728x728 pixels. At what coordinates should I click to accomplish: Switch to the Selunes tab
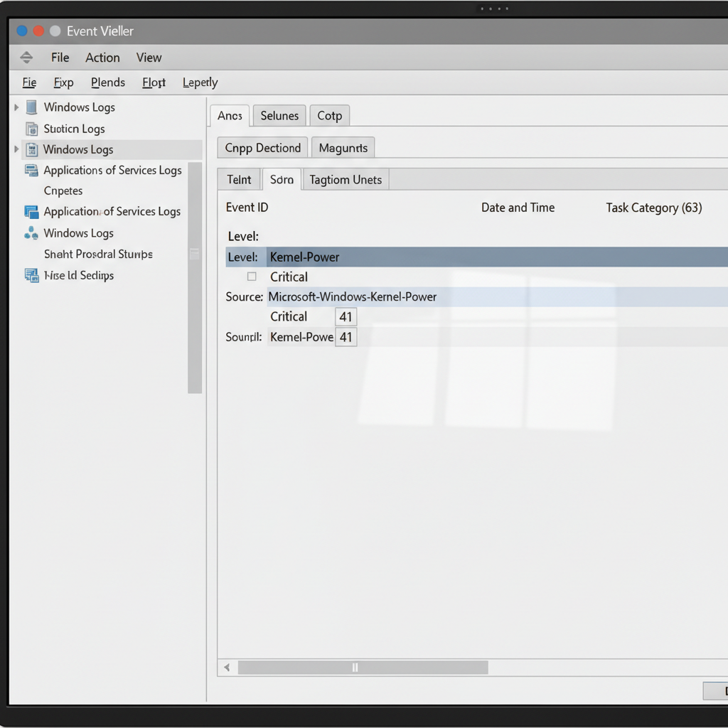click(x=279, y=116)
